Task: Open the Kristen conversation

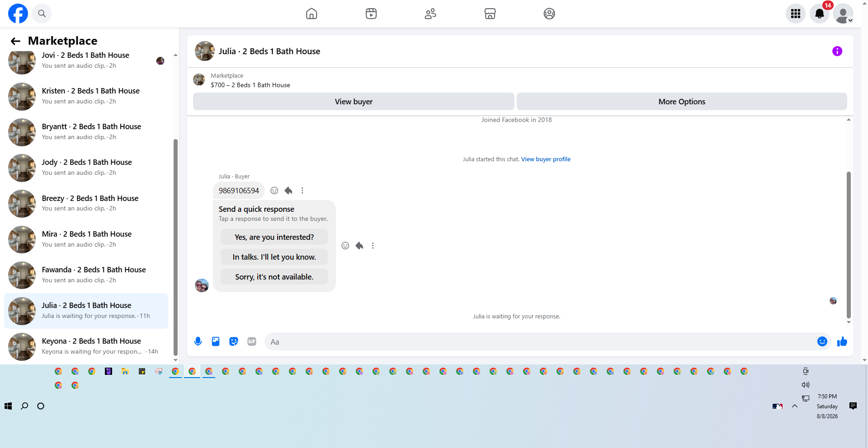Action: 86,96
